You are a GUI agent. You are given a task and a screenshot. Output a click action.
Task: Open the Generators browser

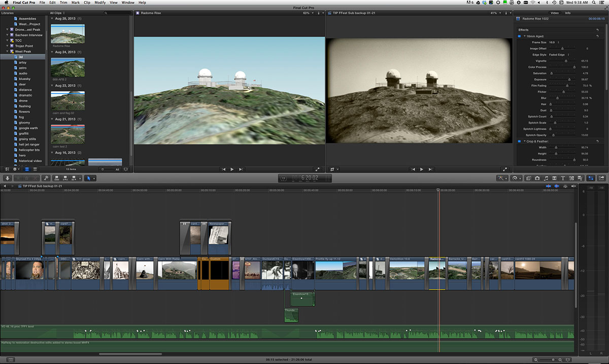571,178
